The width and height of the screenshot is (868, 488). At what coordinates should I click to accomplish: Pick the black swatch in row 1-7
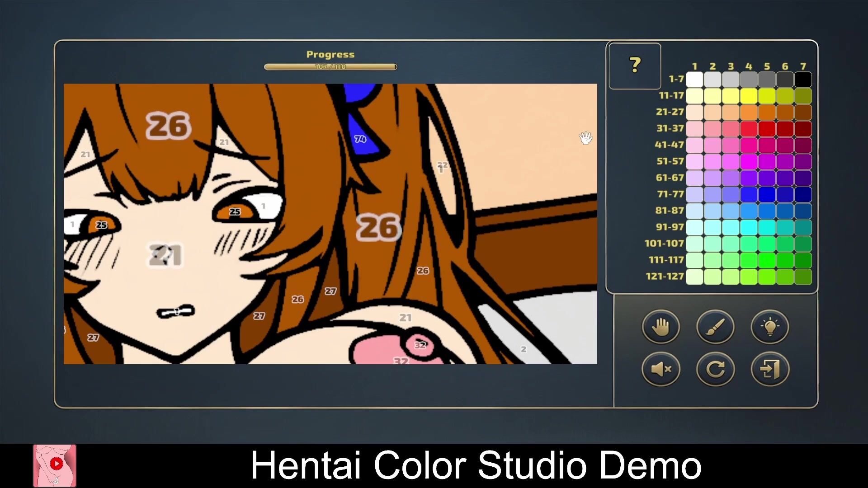click(x=803, y=80)
